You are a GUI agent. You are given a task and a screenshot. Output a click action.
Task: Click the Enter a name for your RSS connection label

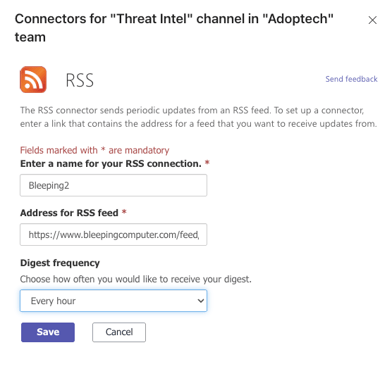111,164
